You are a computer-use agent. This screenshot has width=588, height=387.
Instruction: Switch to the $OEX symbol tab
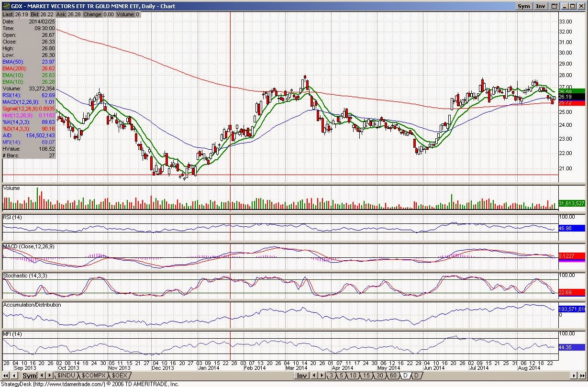[x=120, y=376]
